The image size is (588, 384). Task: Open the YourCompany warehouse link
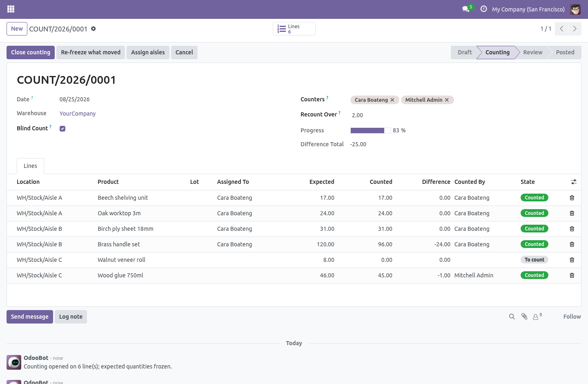click(78, 114)
